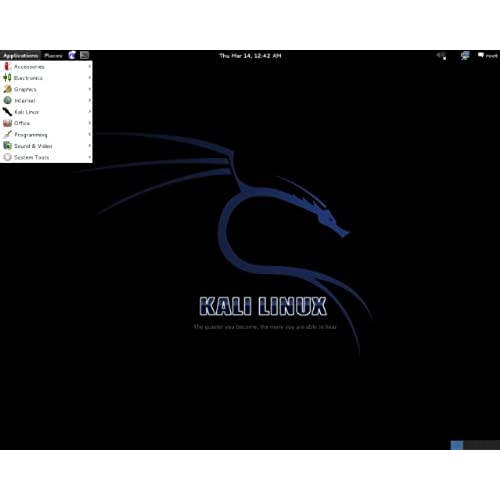This screenshot has height=500, width=500.
Task: Open the clock showing Thu Mar 14
Action: point(250,56)
